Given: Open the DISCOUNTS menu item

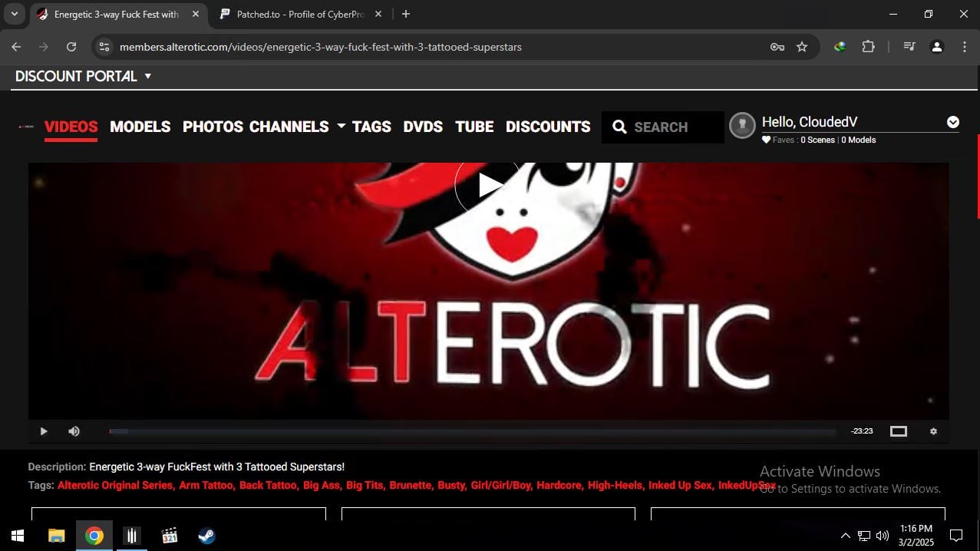Looking at the screenshot, I should pos(548,127).
